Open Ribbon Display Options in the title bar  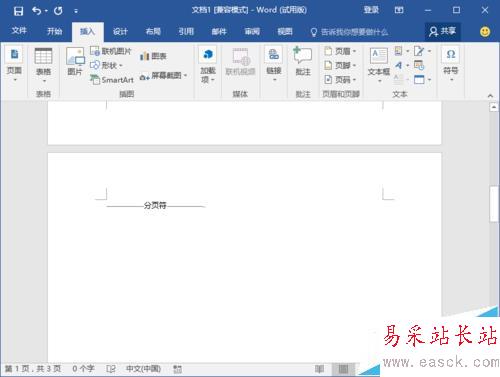[x=399, y=10]
